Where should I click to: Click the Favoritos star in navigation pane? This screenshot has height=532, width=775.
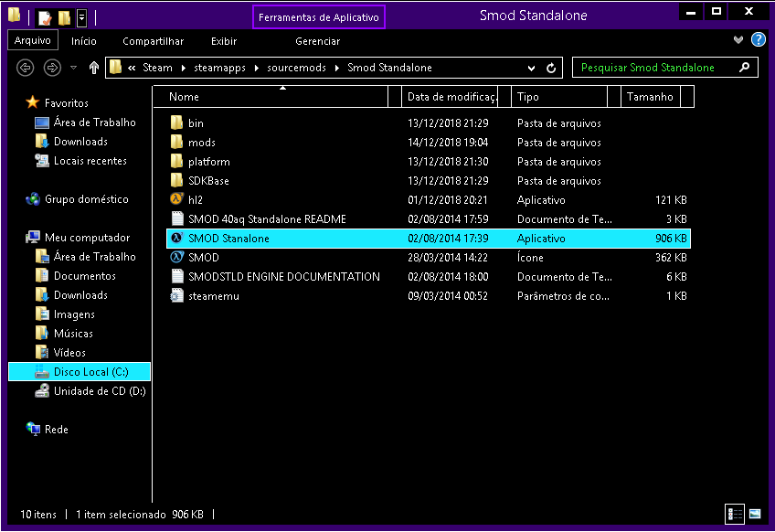click(33, 102)
